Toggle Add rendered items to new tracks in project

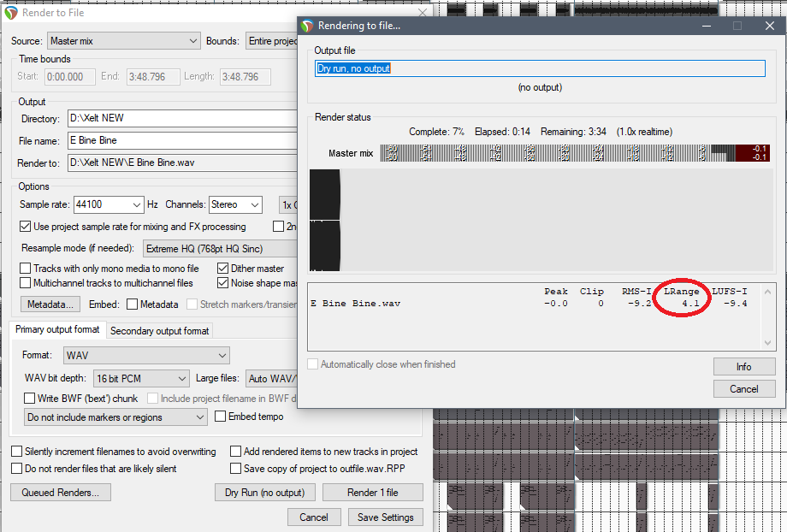click(235, 452)
